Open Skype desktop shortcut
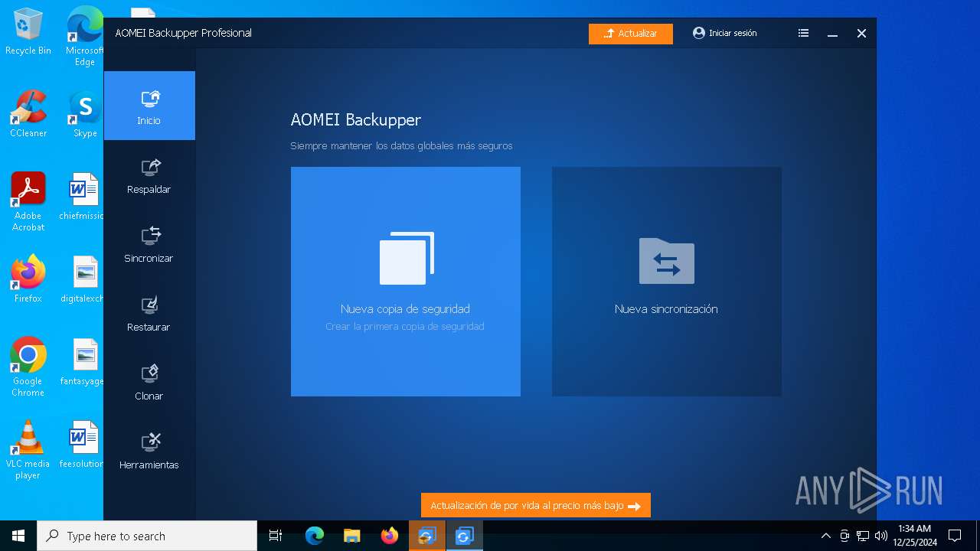This screenshot has height=551, width=980. click(x=85, y=113)
